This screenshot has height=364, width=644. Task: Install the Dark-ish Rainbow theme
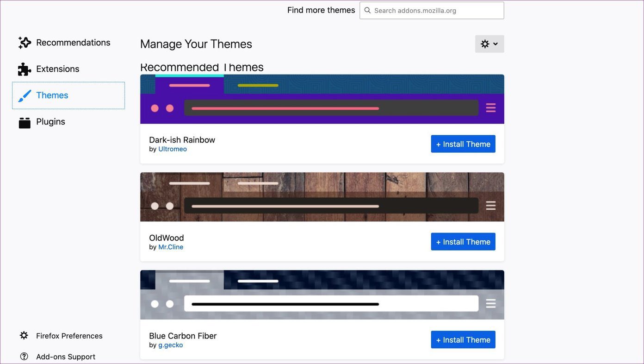tap(463, 144)
